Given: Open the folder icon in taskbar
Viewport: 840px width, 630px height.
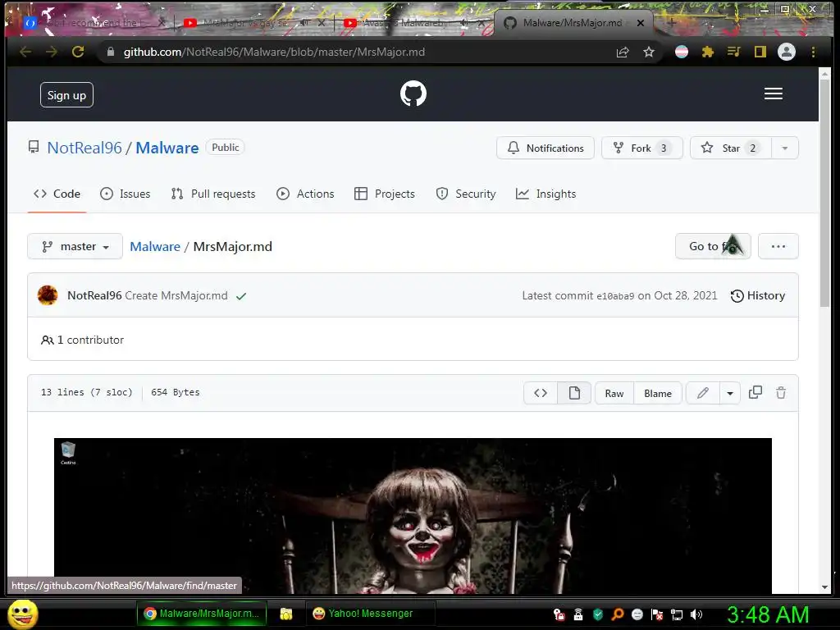Looking at the screenshot, I should [x=286, y=614].
